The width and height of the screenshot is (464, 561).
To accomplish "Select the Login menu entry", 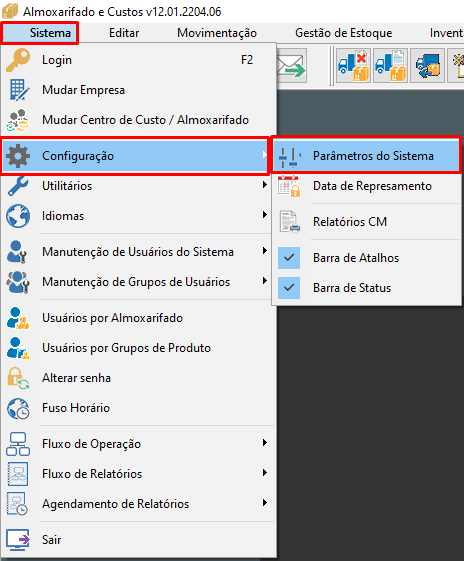I will (x=138, y=60).
